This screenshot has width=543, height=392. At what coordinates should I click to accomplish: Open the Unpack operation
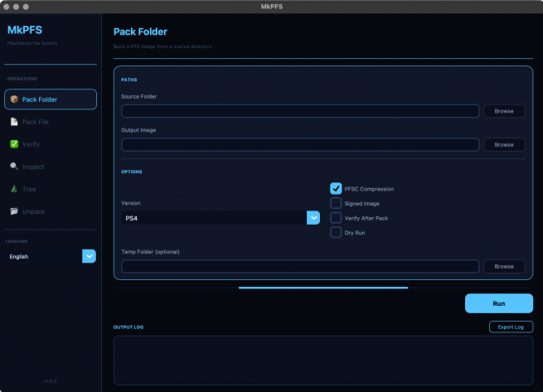(51, 211)
